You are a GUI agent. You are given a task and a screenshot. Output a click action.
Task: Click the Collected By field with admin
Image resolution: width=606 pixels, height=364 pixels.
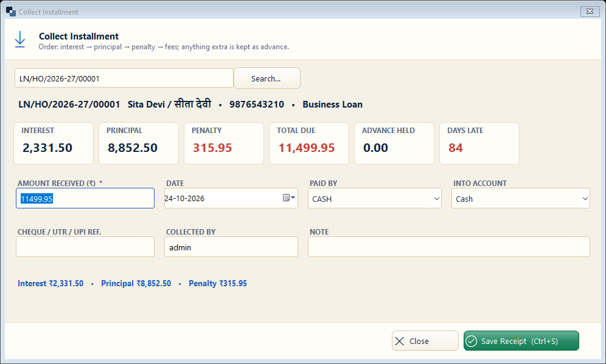231,247
